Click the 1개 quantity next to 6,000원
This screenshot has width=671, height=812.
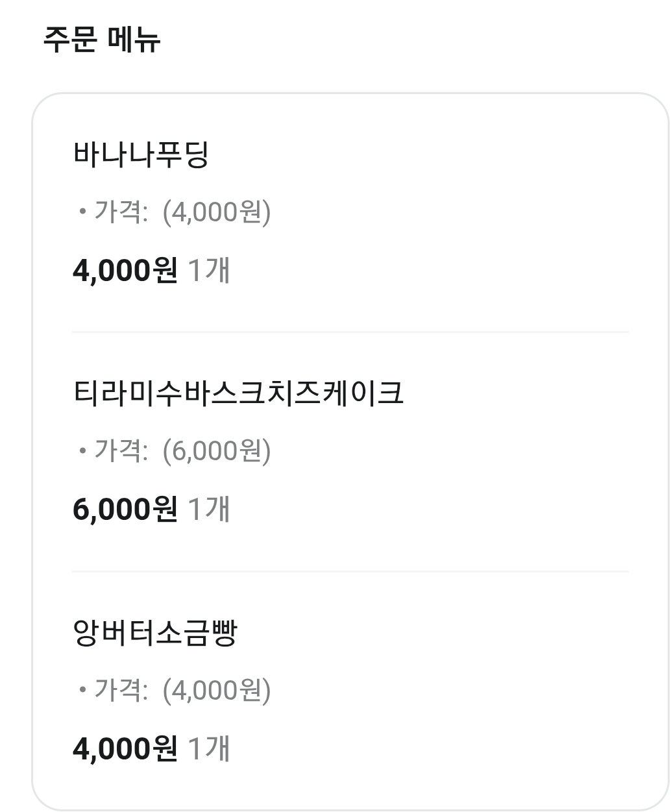click(x=208, y=510)
